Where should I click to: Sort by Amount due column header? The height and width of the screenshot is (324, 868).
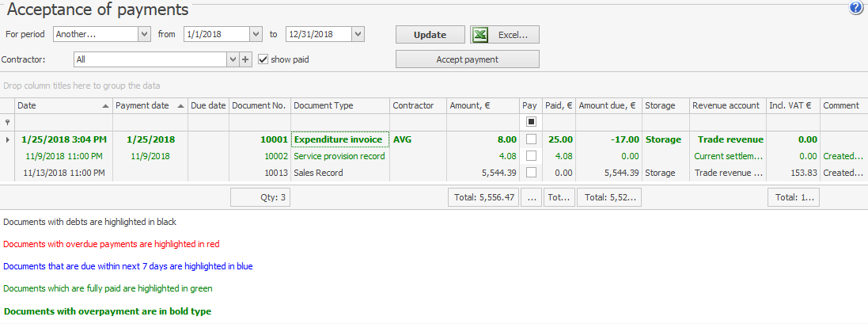tap(608, 105)
